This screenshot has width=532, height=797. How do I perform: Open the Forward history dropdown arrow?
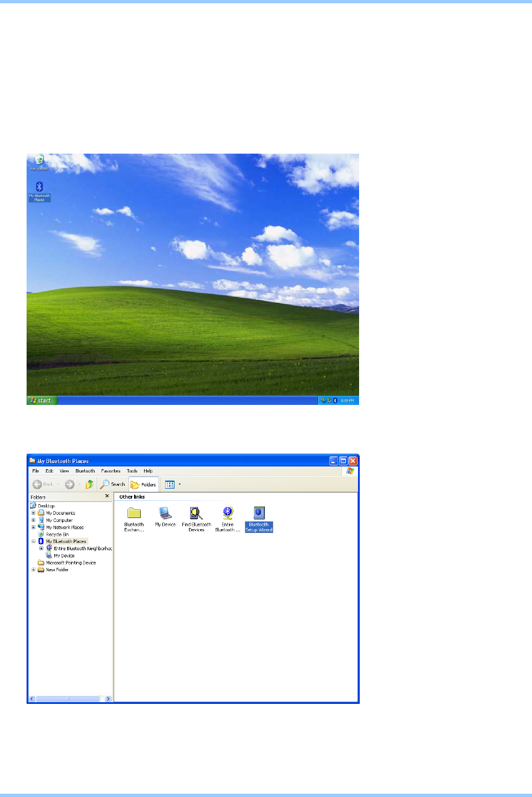(79, 484)
